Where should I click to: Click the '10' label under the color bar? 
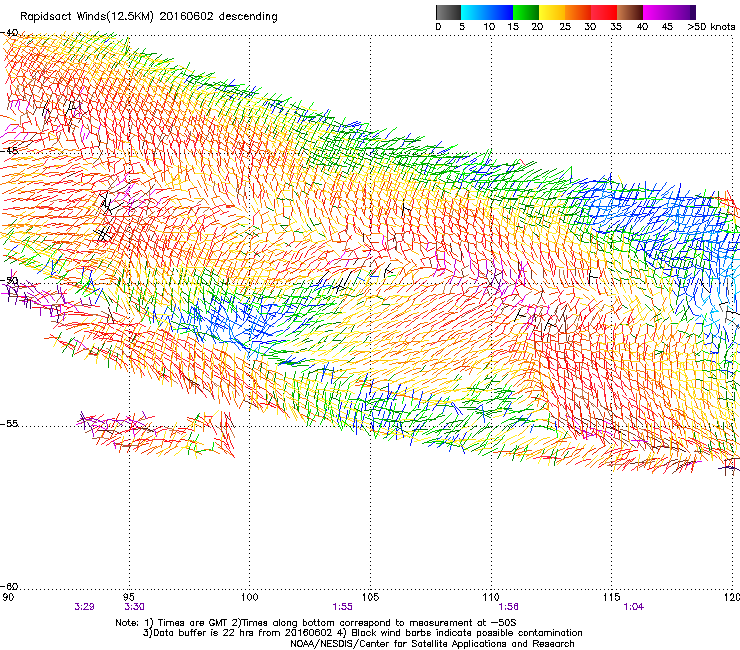489,27
